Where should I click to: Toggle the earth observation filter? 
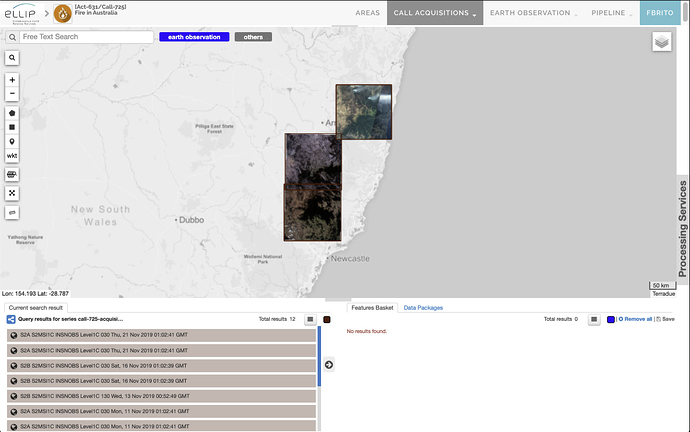click(x=193, y=37)
